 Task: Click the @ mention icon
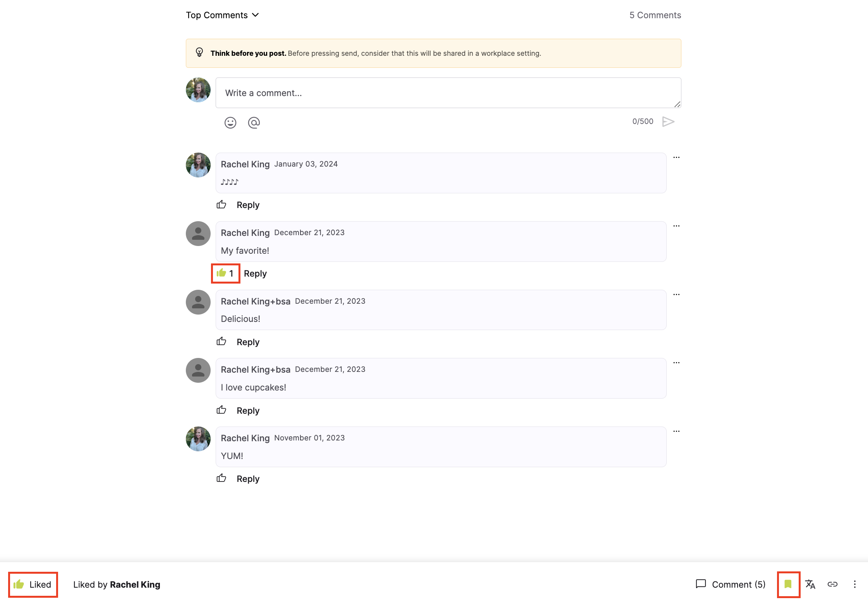pos(254,123)
